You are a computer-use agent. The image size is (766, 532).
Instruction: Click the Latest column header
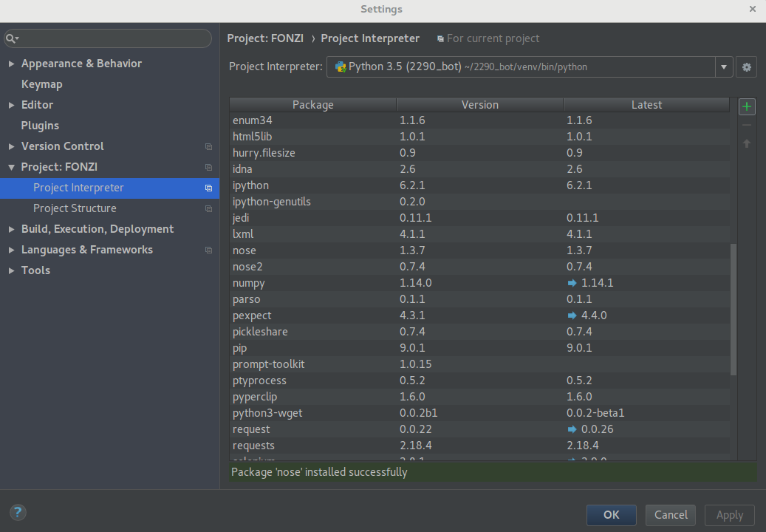646,104
